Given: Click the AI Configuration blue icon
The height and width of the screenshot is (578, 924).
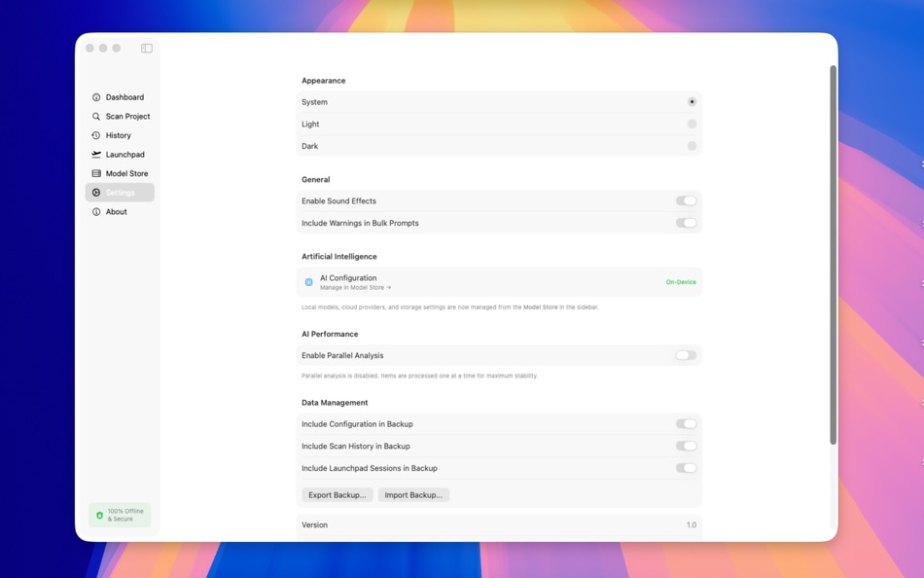Looking at the screenshot, I should click(309, 281).
